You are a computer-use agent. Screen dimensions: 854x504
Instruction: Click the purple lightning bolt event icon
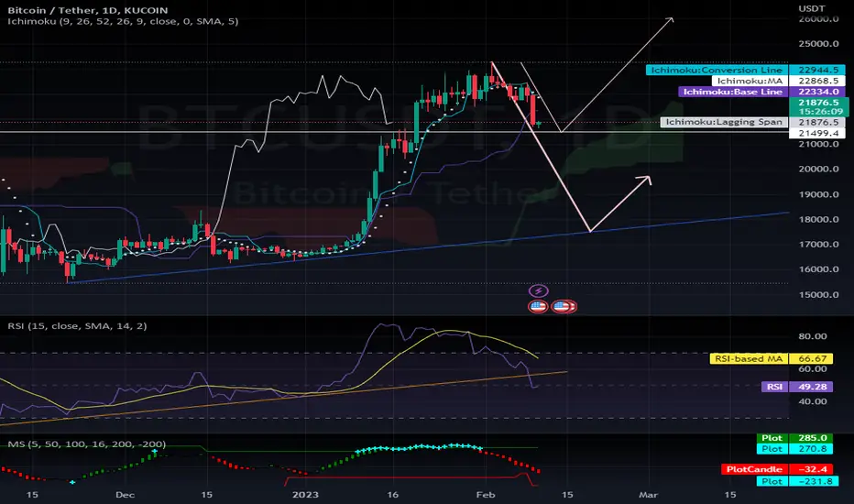pos(539,291)
